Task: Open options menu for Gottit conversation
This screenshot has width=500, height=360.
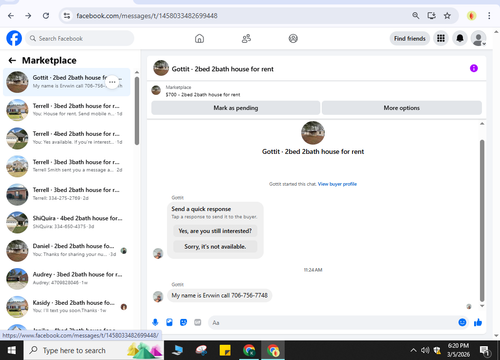Action: point(112,82)
